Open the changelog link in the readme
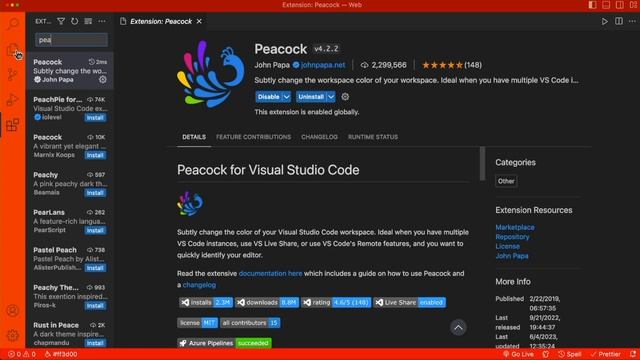The height and width of the screenshot is (360, 640). (199, 285)
